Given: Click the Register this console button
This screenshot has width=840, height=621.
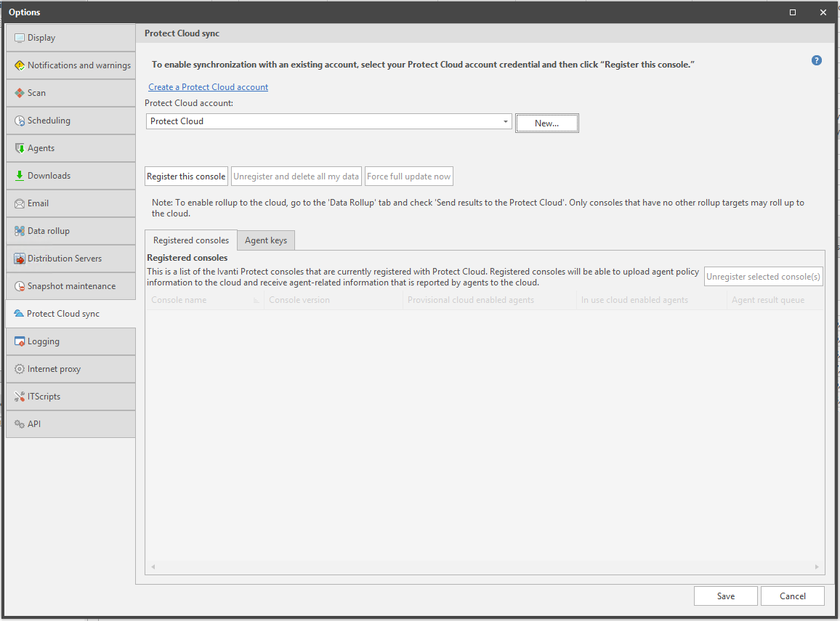Looking at the screenshot, I should [x=185, y=176].
